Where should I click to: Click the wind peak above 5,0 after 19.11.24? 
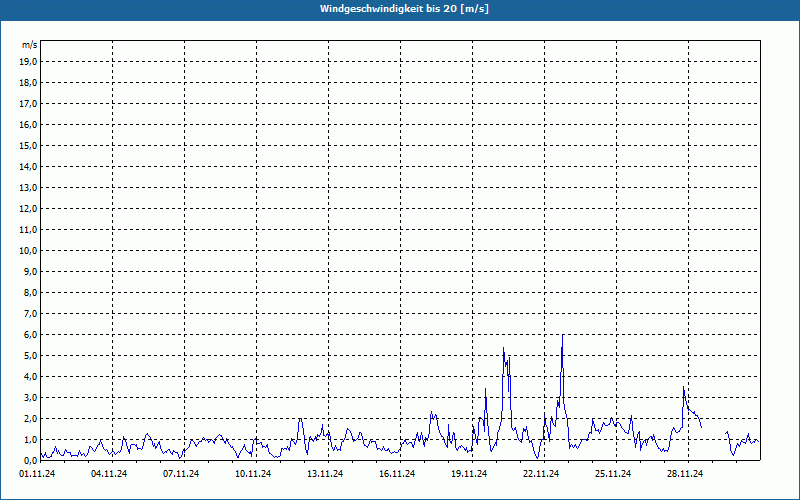(504, 348)
